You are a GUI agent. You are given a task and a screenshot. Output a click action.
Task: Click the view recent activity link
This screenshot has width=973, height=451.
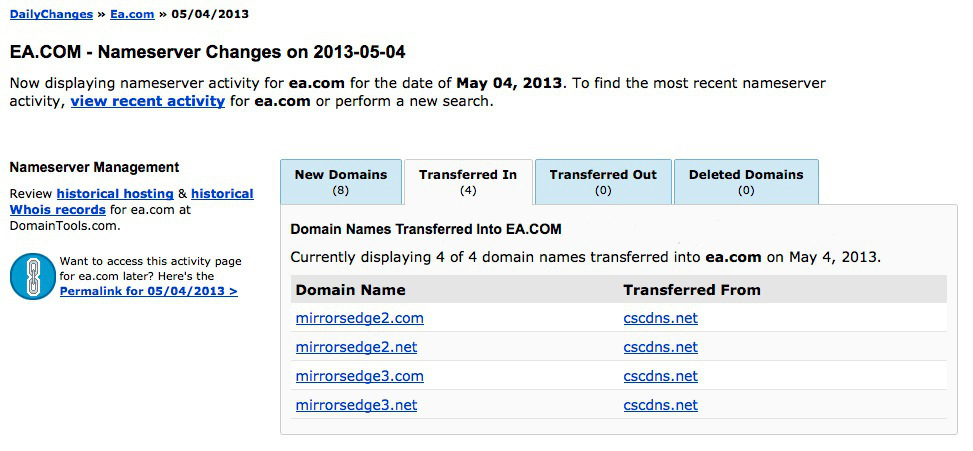pos(148,100)
